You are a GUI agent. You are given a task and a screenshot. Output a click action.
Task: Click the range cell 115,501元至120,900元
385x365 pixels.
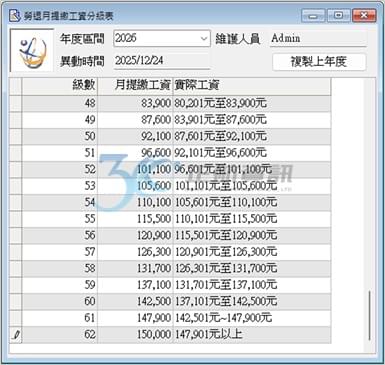(252, 235)
